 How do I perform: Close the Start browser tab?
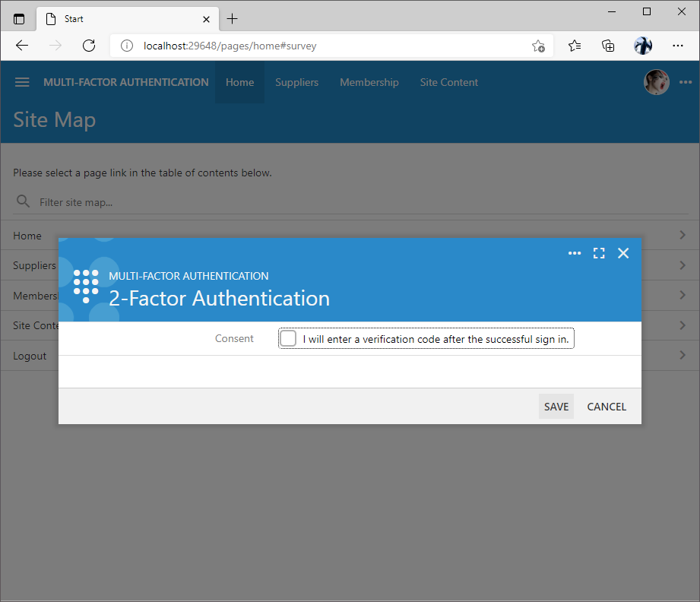point(206,19)
